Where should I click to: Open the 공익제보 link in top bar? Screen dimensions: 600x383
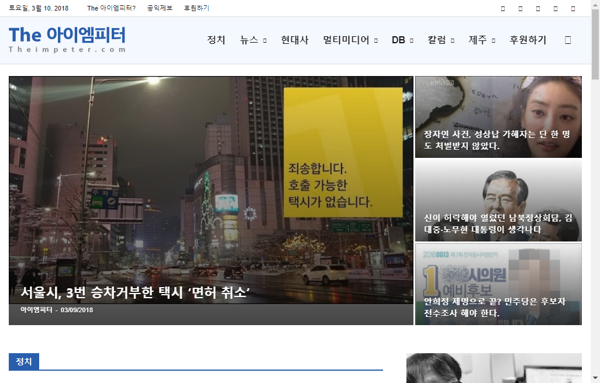[x=160, y=8]
